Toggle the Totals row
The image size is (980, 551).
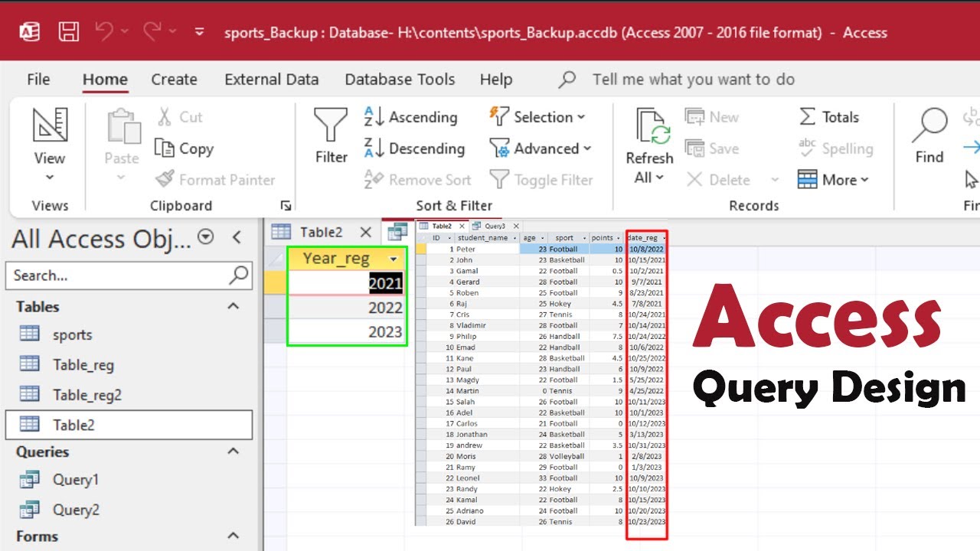point(829,117)
